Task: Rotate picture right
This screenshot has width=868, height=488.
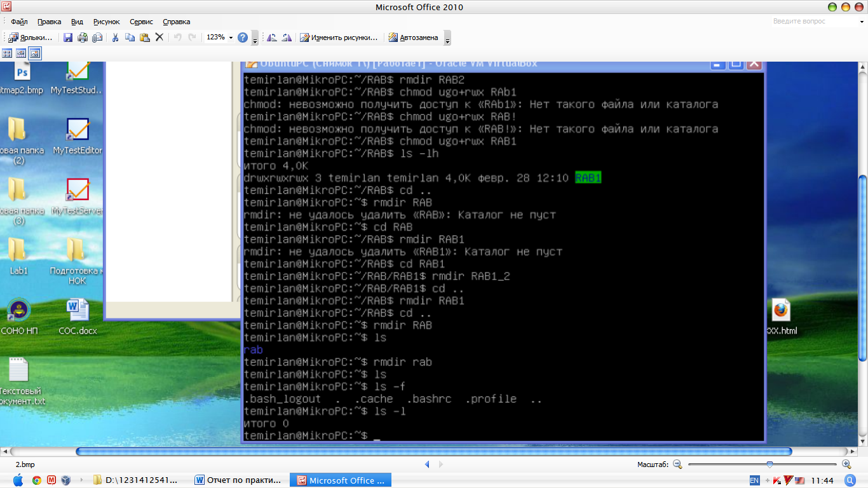Action: pos(286,37)
